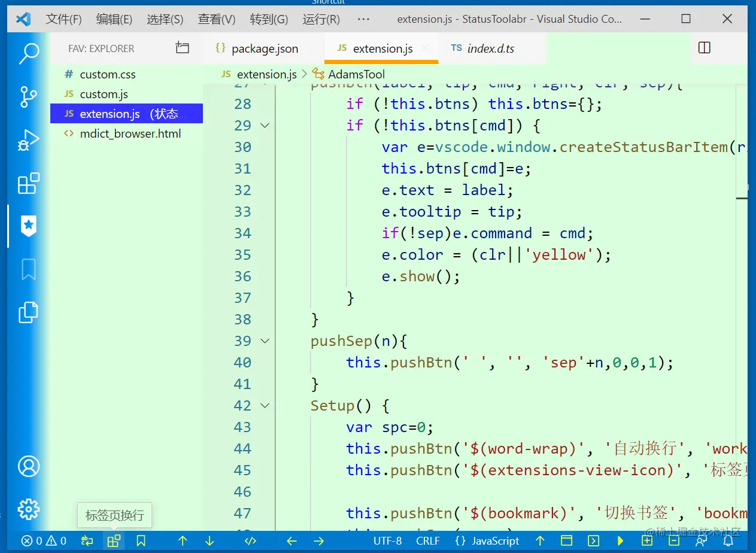Screen dimensions: 756x553
Task: Open the 转到(G) menu
Action: point(269,19)
